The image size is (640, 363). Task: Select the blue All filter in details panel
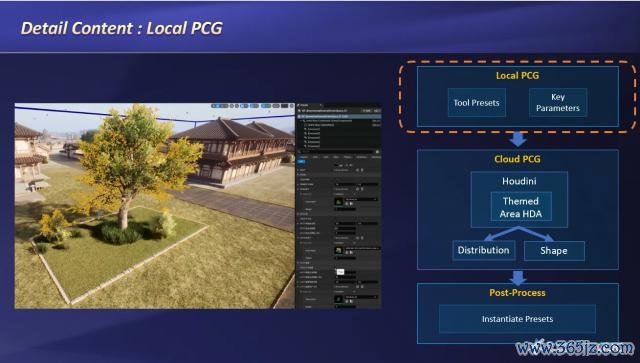pos(301,162)
